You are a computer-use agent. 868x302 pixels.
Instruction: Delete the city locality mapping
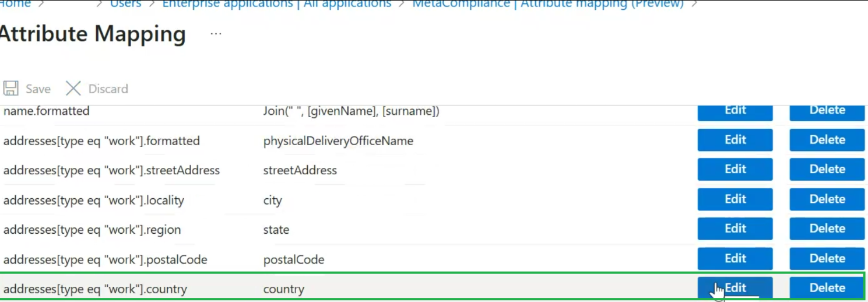point(827,199)
